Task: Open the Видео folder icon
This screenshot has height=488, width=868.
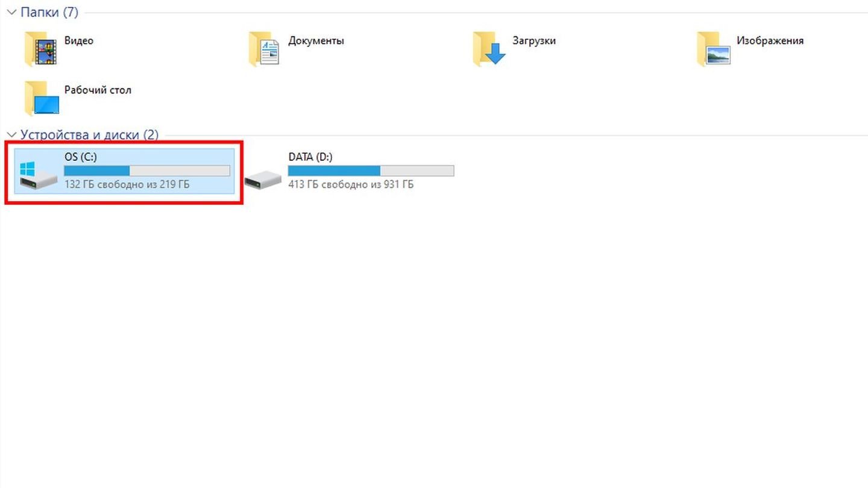Action: (x=41, y=49)
